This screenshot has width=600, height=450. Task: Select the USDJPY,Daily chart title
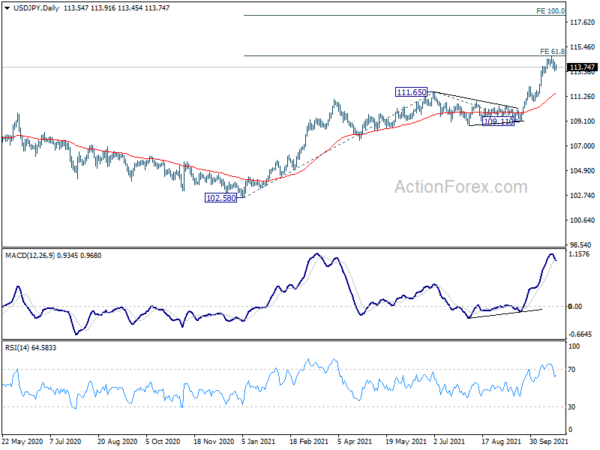pos(36,8)
